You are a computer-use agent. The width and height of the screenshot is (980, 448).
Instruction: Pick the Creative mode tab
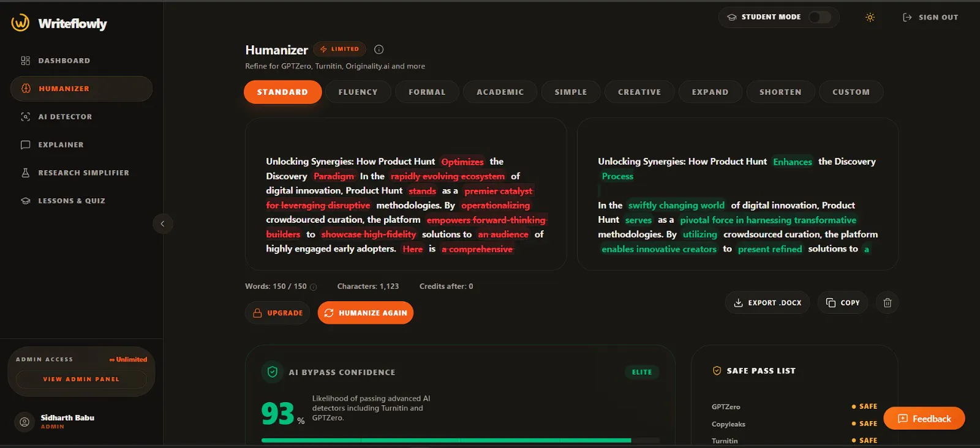tap(639, 92)
